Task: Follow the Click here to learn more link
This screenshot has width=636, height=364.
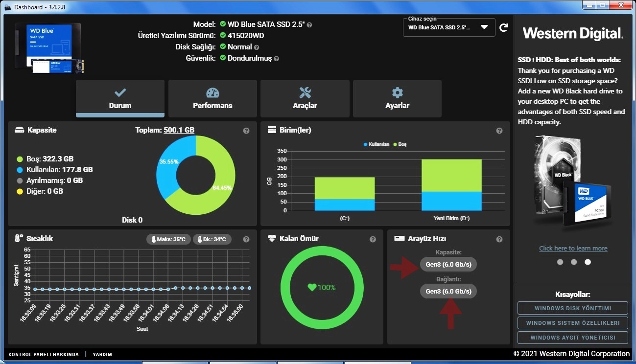Action: 573,248
